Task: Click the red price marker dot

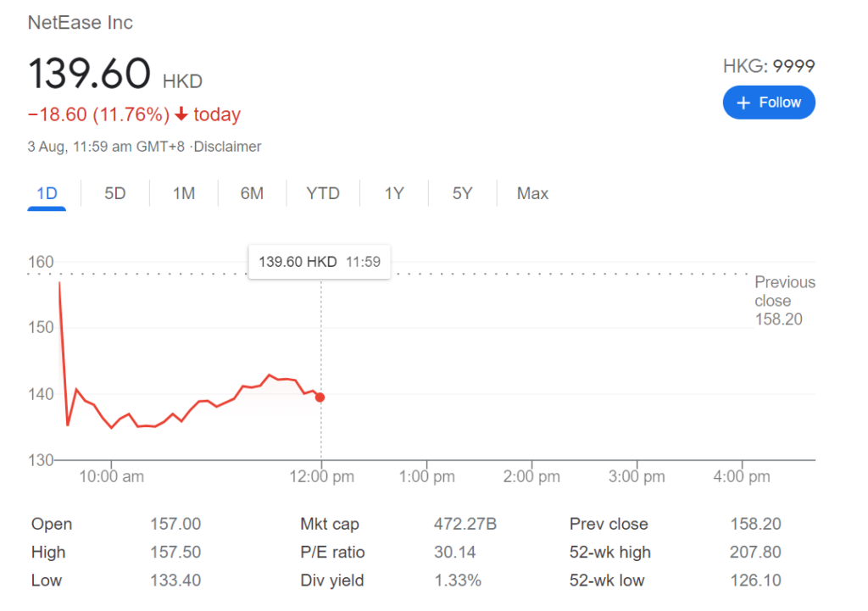Action: 320,397
